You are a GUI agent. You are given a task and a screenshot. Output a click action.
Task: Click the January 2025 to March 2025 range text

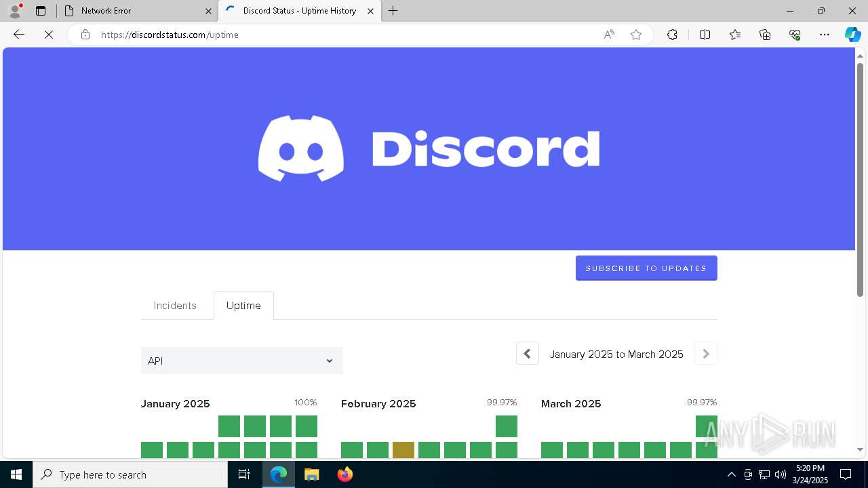[616, 354]
